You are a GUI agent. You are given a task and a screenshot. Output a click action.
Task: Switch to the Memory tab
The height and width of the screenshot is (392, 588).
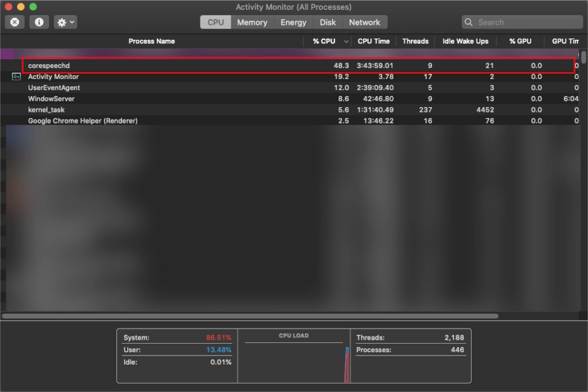(252, 22)
